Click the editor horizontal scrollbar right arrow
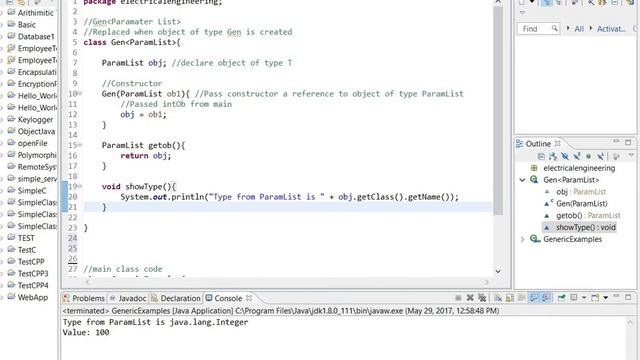 pyautogui.click(x=487, y=282)
